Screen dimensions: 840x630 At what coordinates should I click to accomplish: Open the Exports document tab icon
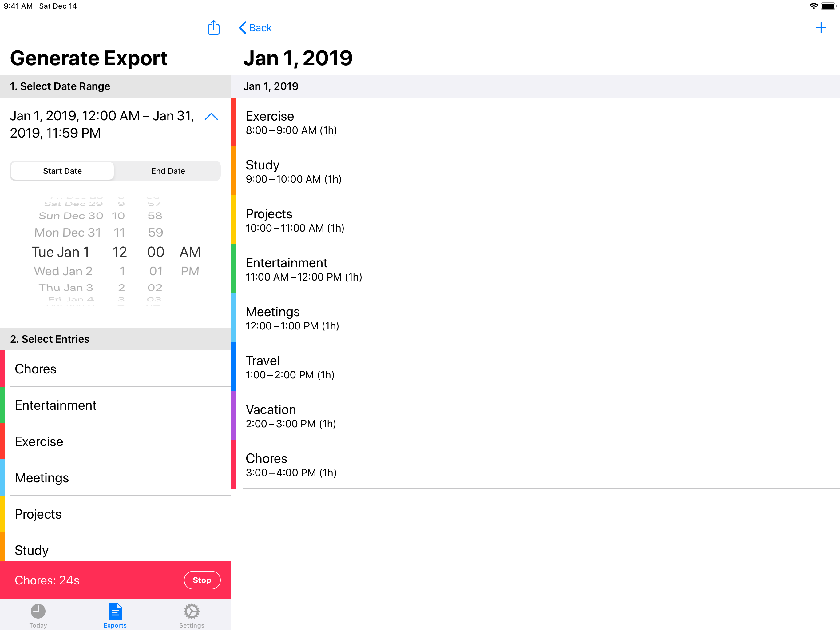115,611
